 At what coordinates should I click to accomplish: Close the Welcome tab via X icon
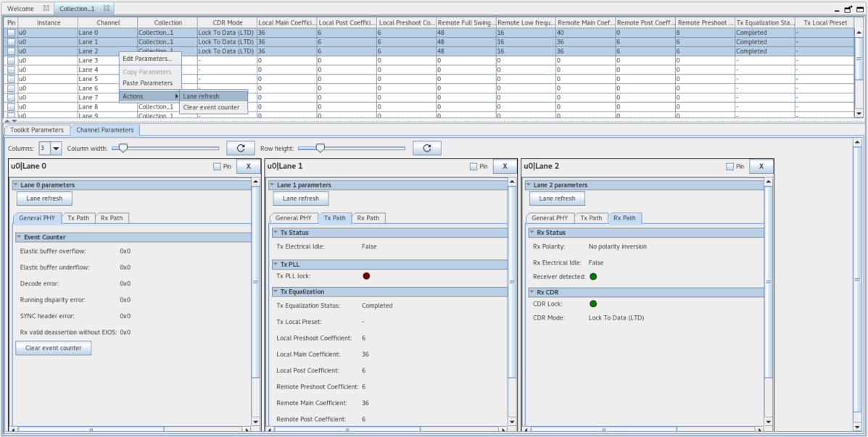point(46,8)
